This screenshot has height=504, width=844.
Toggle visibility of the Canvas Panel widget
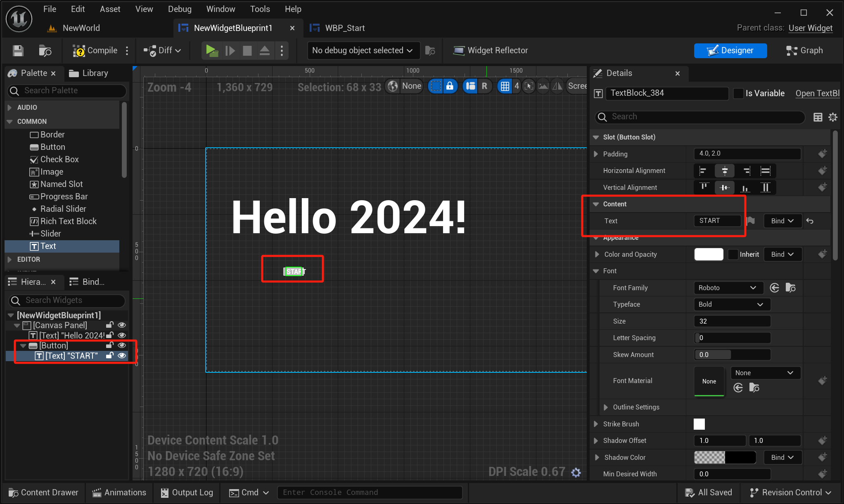tap(122, 325)
